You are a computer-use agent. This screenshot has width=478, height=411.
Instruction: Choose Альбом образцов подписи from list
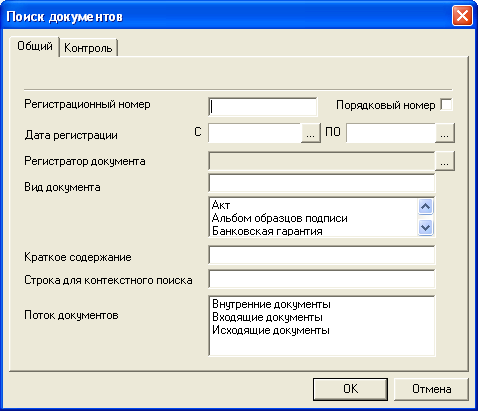(280, 218)
